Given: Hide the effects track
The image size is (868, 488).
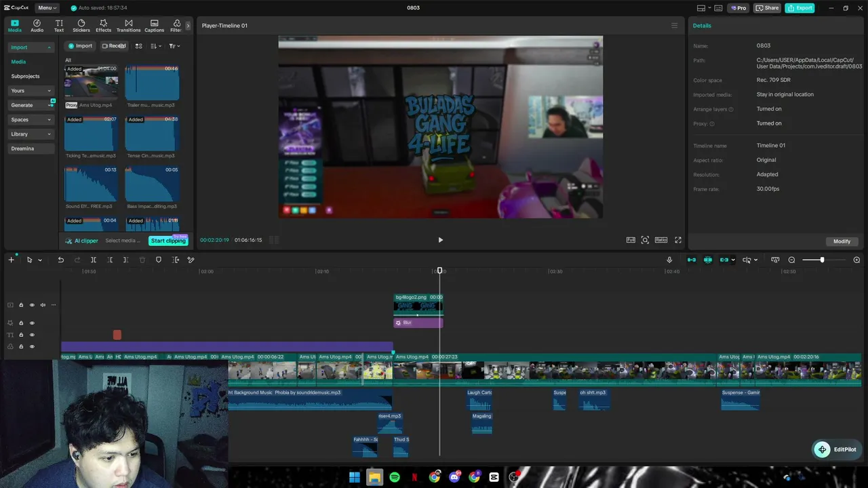Looking at the screenshot, I should click(32, 323).
